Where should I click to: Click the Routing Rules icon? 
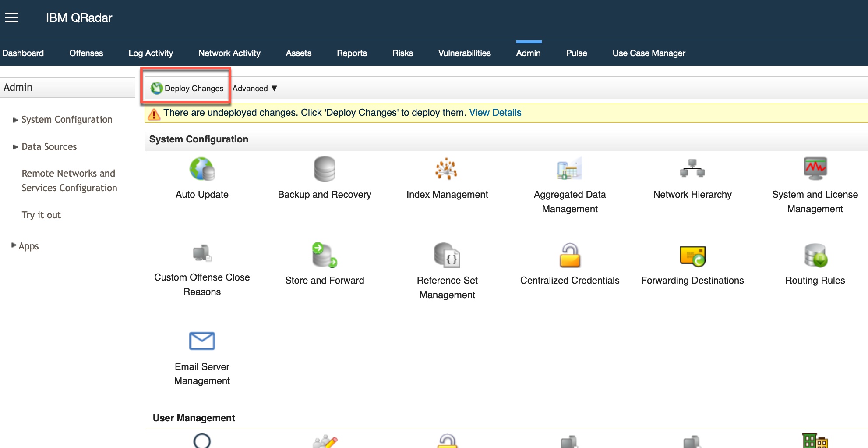[x=815, y=255]
